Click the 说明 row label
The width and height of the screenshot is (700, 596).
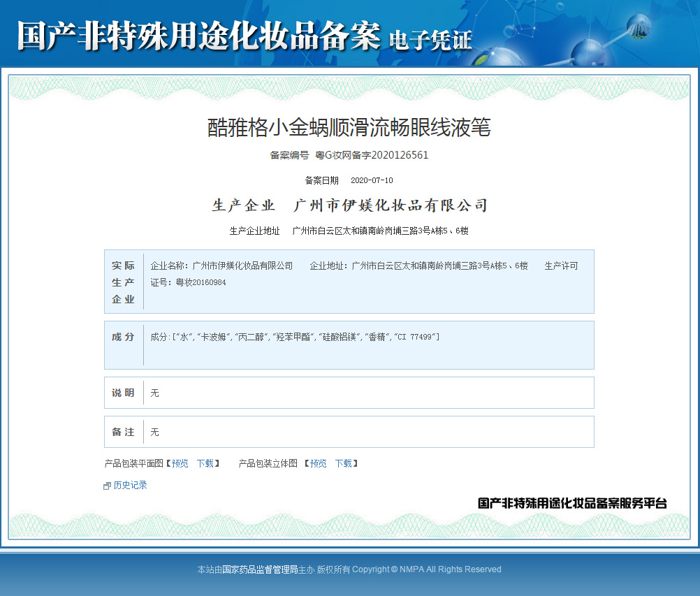click(x=123, y=393)
